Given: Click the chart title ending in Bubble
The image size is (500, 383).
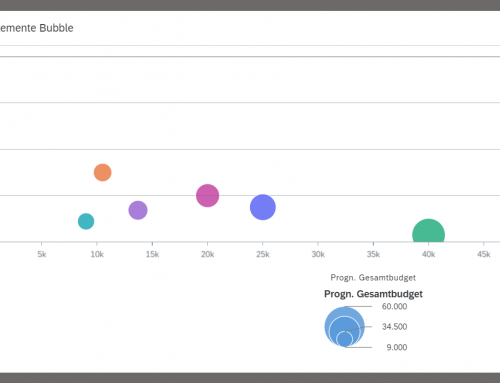Looking at the screenshot, I should point(37,28).
